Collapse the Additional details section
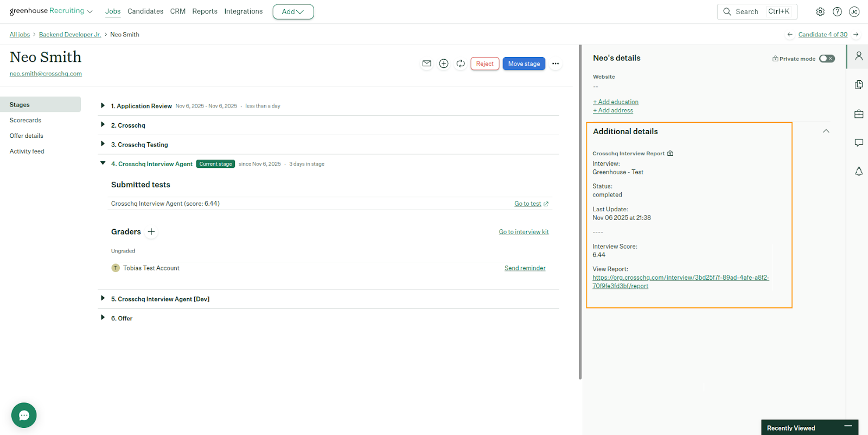The width and height of the screenshot is (868, 435). (x=826, y=131)
